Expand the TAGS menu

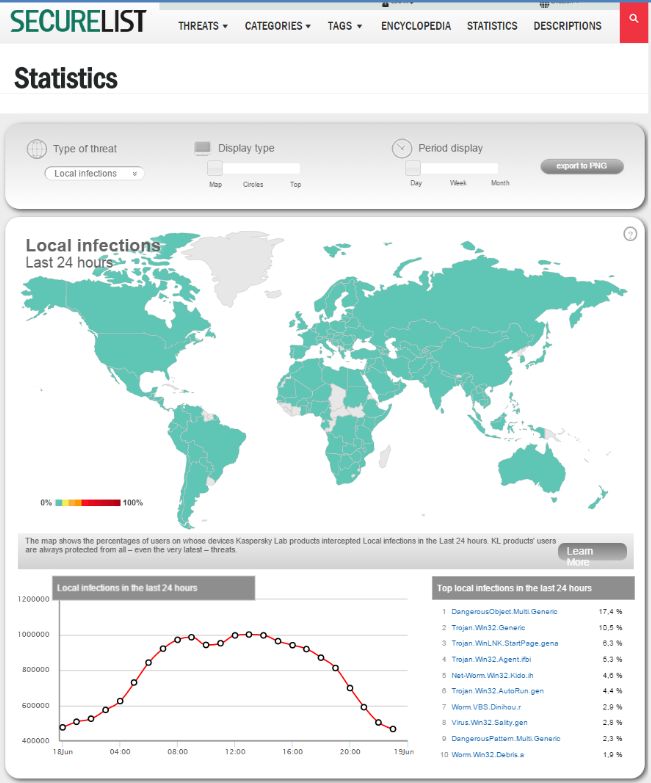click(344, 26)
